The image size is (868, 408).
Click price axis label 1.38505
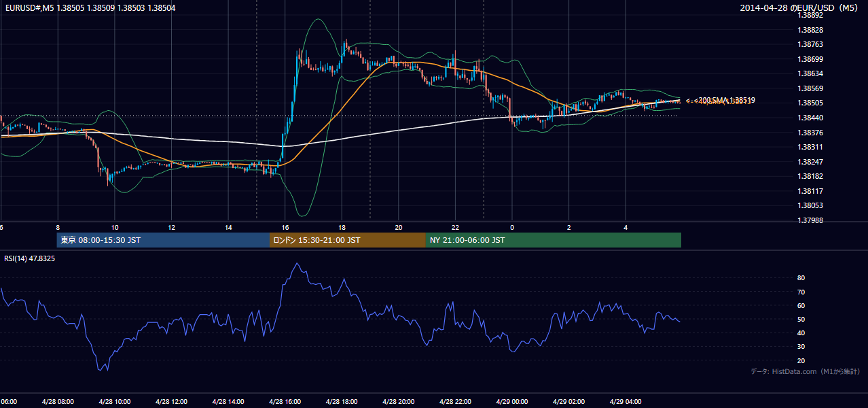pos(811,103)
